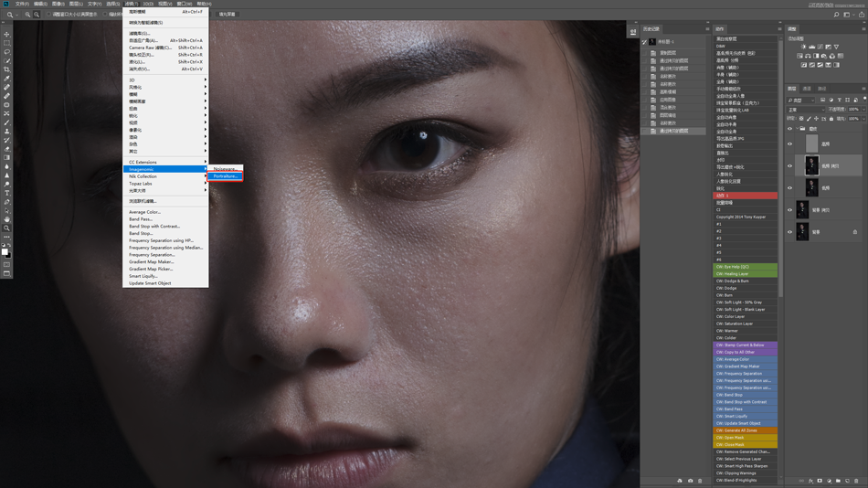
Task: Expand the Nik Collection submenu
Action: pyautogui.click(x=165, y=176)
